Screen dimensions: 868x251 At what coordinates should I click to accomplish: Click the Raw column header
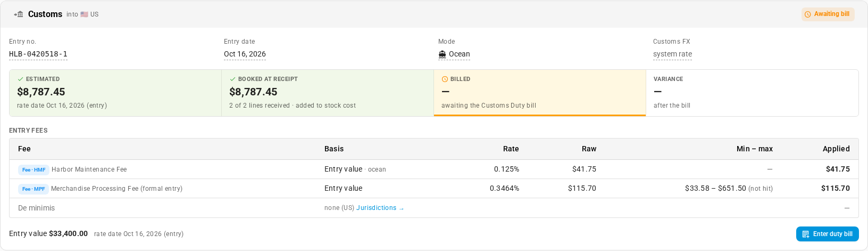tap(589, 149)
